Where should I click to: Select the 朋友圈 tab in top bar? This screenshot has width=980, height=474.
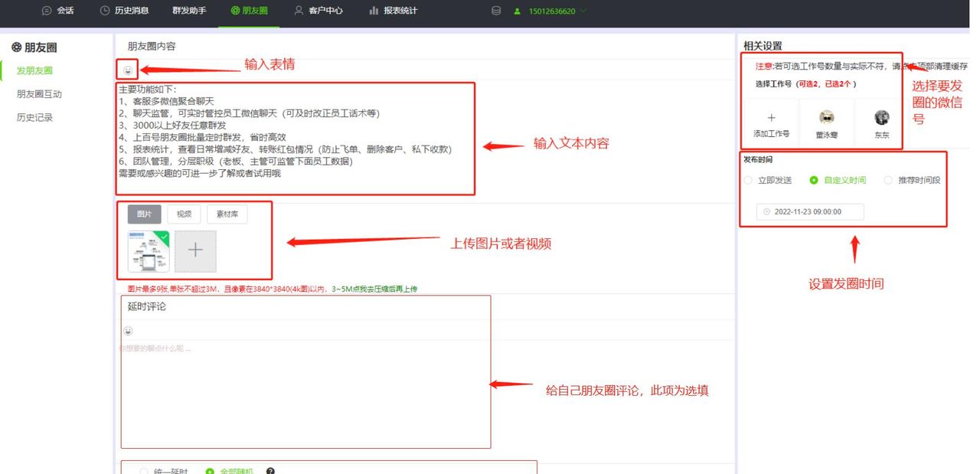(249, 11)
